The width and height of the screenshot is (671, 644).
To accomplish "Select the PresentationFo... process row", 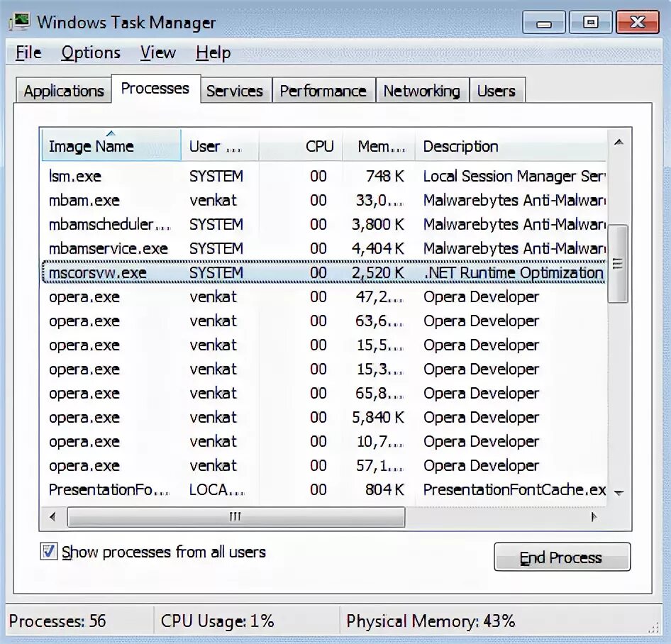I will [x=324, y=489].
